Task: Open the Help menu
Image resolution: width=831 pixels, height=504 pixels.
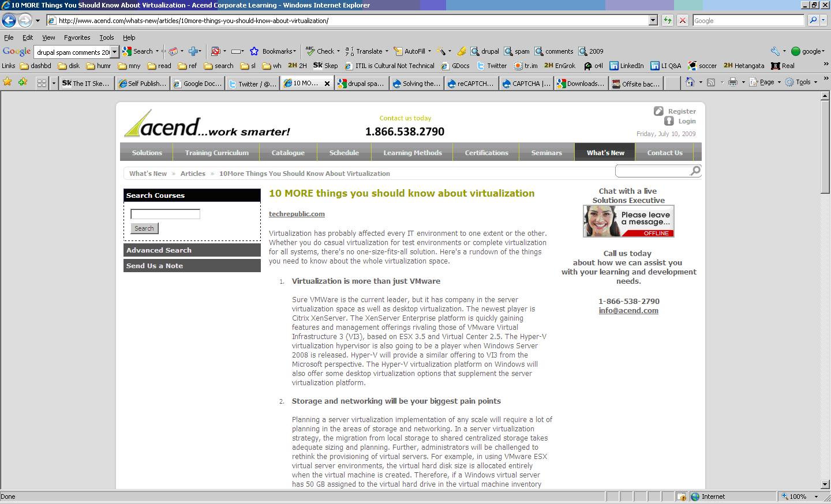Action: click(x=129, y=37)
